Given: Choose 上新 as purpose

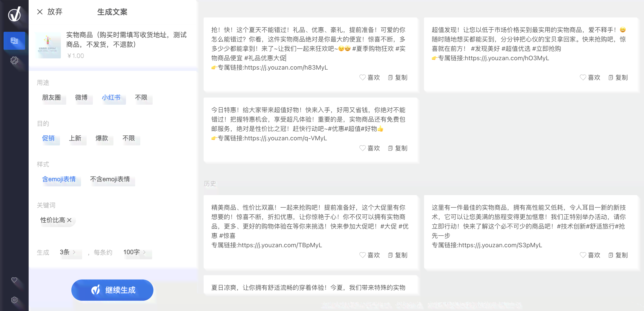Looking at the screenshot, I should 75,138.
